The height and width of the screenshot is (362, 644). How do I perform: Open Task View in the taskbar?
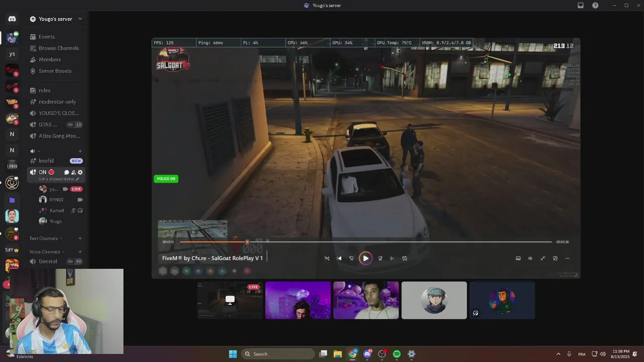click(324, 354)
